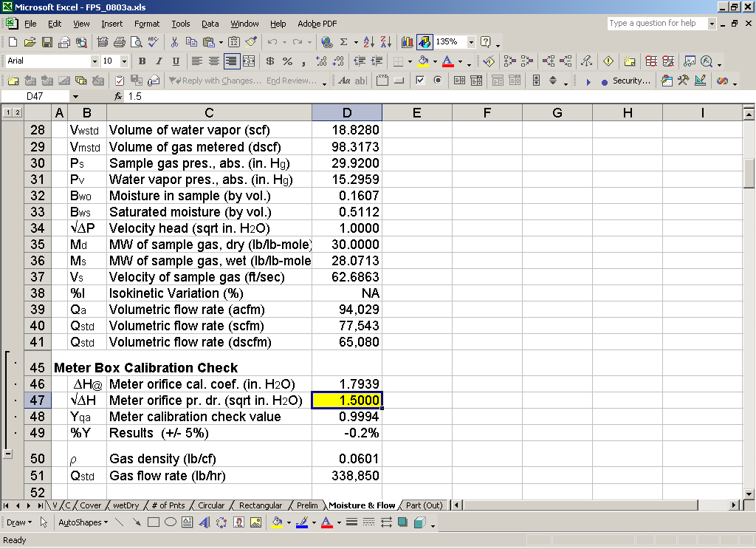Switch to the Rectangular sheet tab

point(261,505)
